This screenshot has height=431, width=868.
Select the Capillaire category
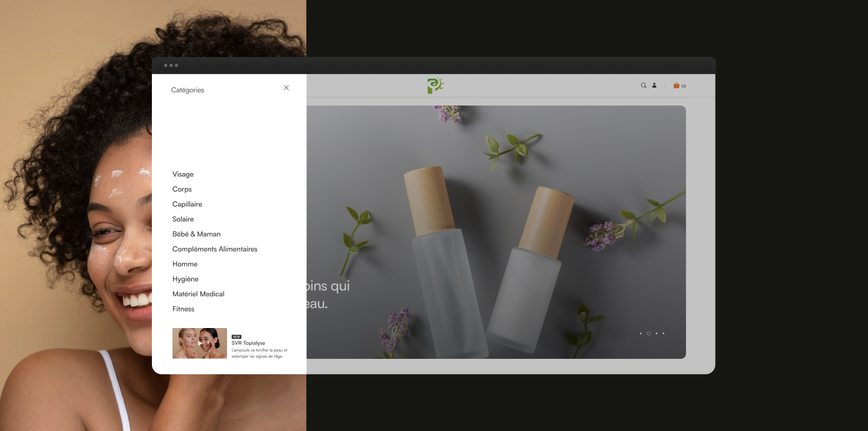pos(187,204)
